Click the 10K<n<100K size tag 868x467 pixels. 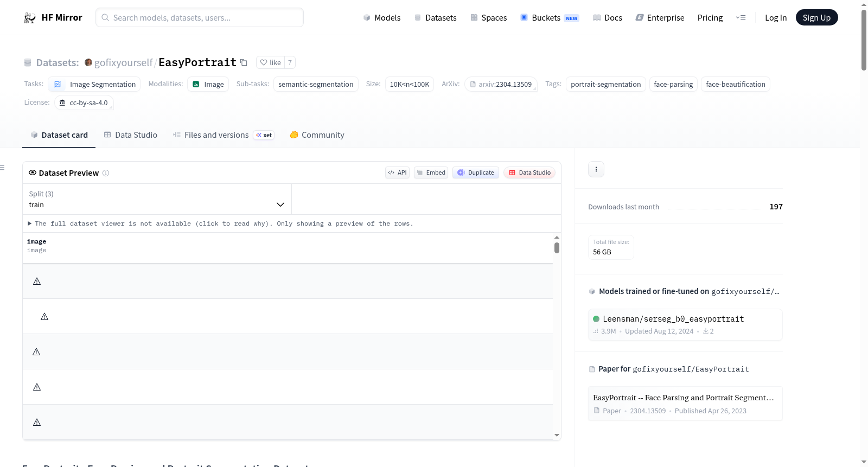point(410,84)
